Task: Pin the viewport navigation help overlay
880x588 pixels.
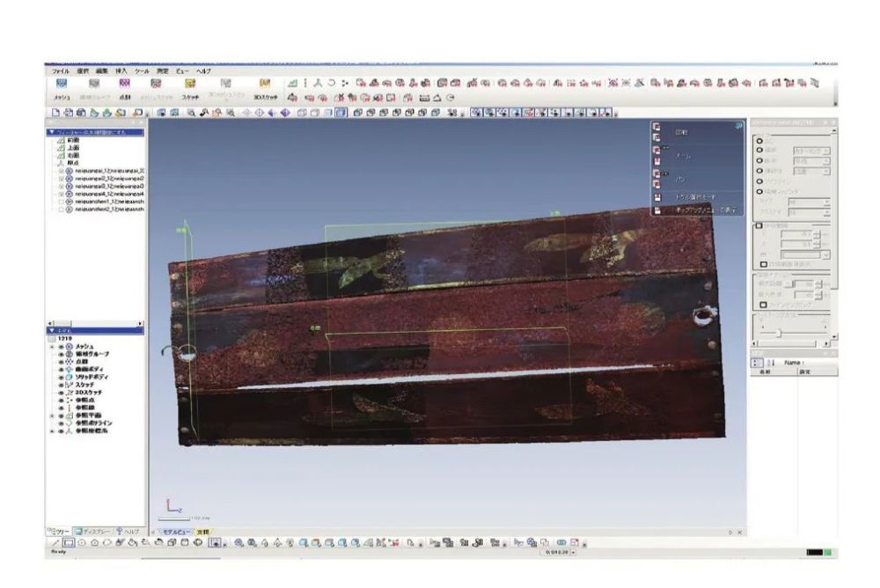Action: tap(738, 126)
